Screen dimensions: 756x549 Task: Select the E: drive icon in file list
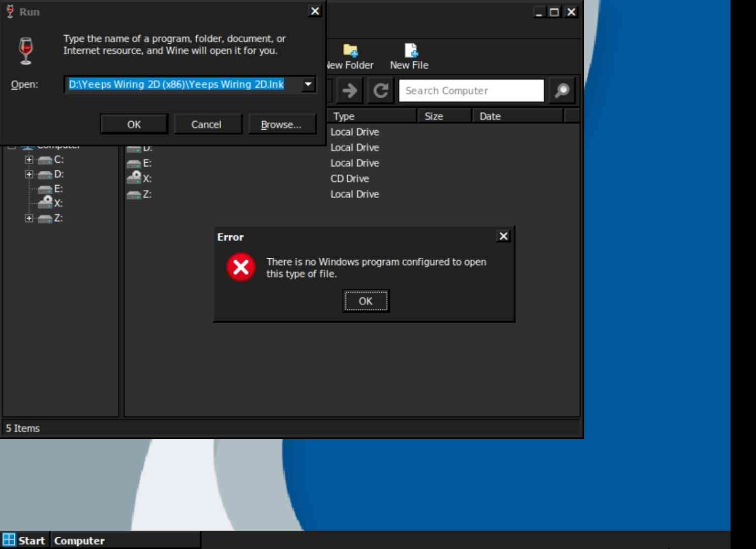(134, 164)
